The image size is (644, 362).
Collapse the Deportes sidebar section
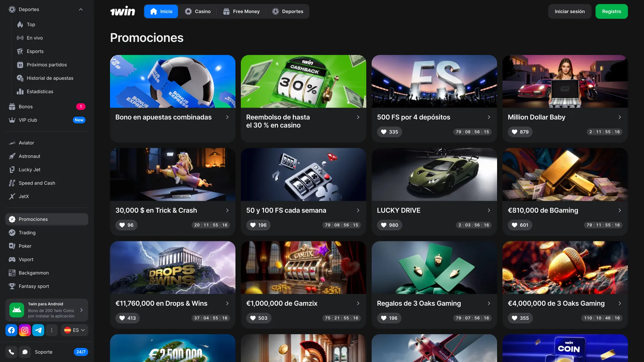pos(80,9)
